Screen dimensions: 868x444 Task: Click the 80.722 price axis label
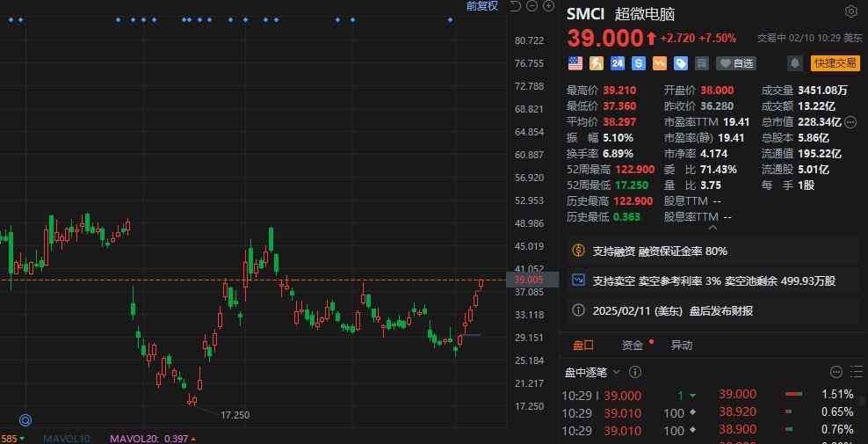point(529,40)
